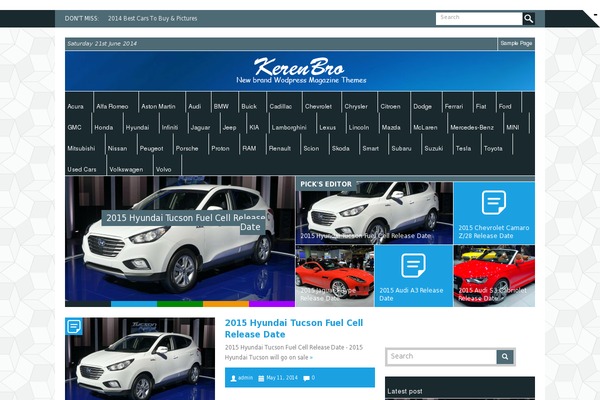Open the Mitsubishi menu item
The width and height of the screenshot is (600, 400).
(81, 149)
